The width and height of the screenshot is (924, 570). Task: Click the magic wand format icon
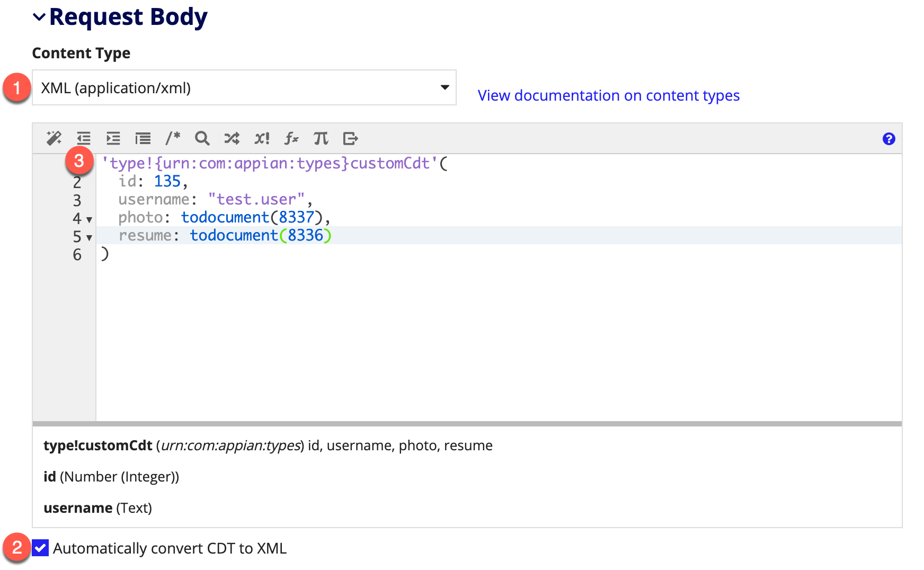54,138
